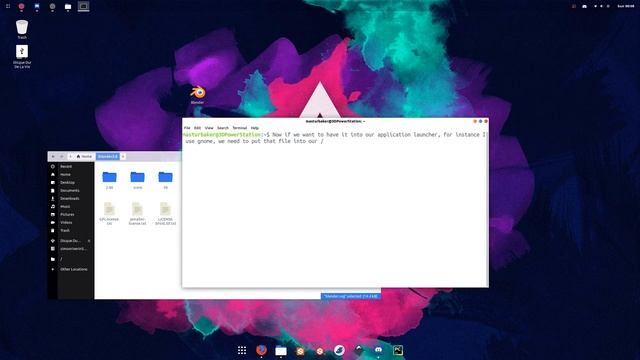Image resolution: width=640 pixels, height=360 pixels.
Task: Click the Recent icon in Files sidebar
Action: click(53, 167)
